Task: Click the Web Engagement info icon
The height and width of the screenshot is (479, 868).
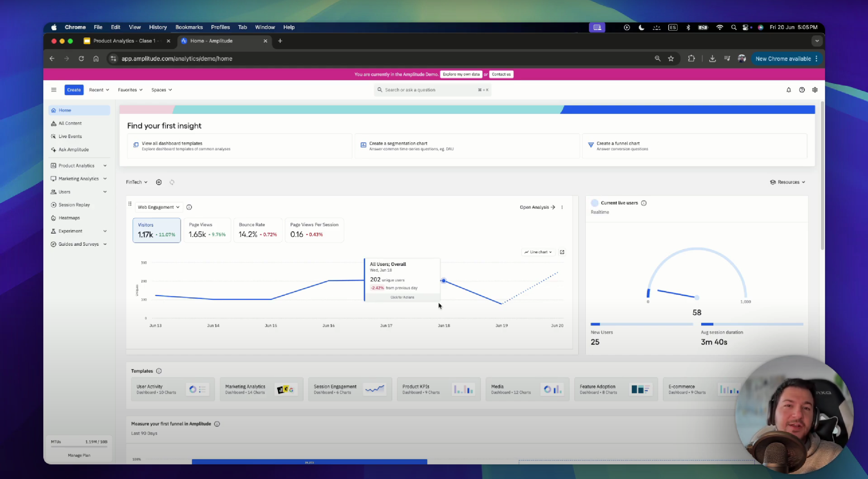Action: (189, 207)
